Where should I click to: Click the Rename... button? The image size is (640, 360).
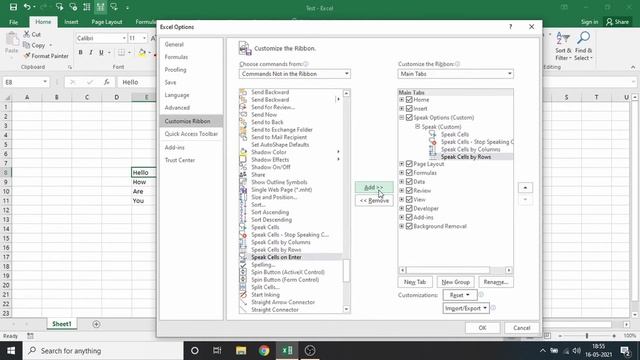click(x=496, y=282)
